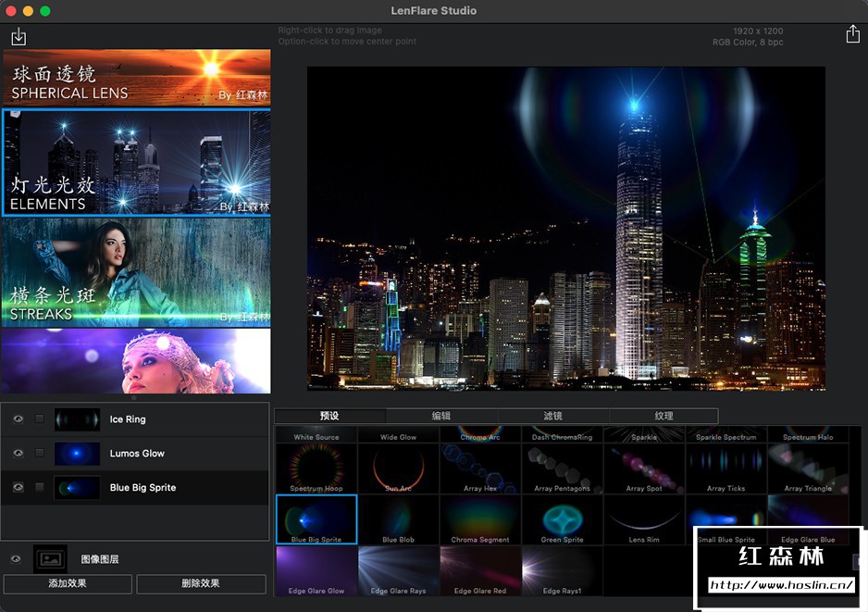The width and height of the screenshot is (868, 612).
Task: Pick the Edge Glare Rays preset
Action: click(398, 570)
